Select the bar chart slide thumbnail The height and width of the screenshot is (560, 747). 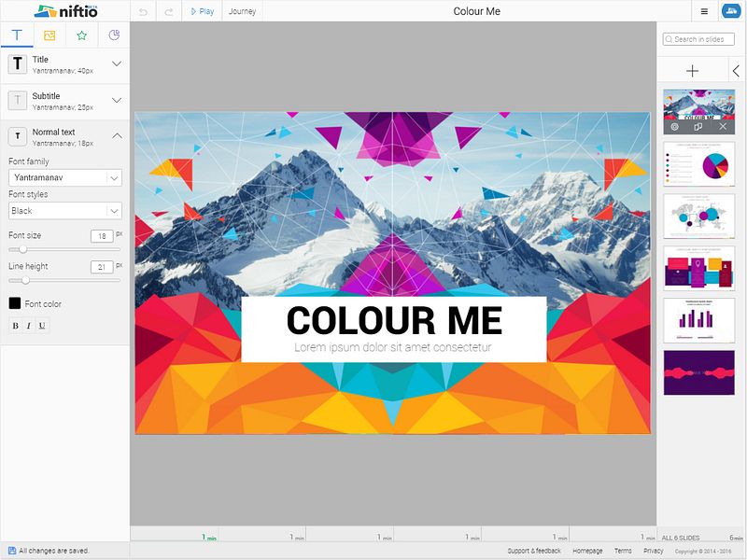pos(698,320)
